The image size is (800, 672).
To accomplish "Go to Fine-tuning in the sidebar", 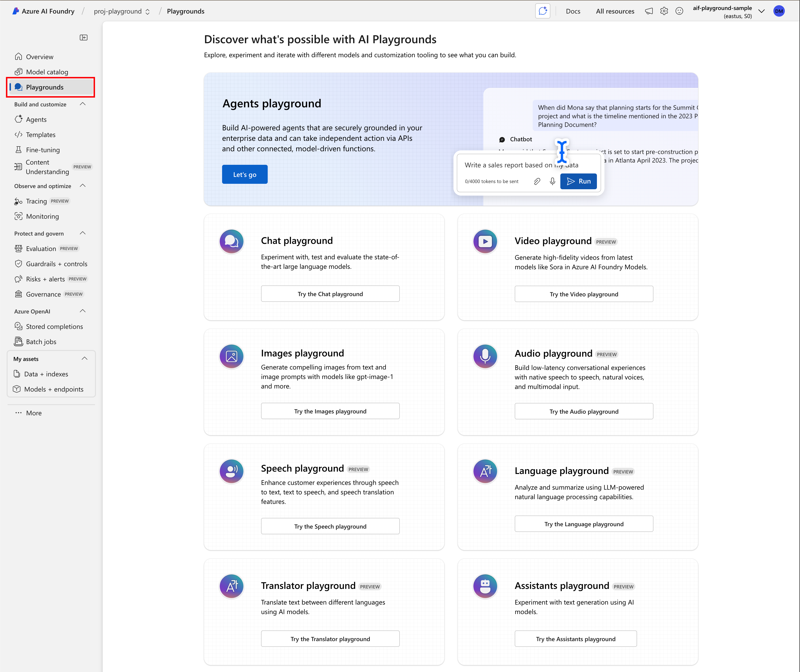I will [x=43, y=150].
